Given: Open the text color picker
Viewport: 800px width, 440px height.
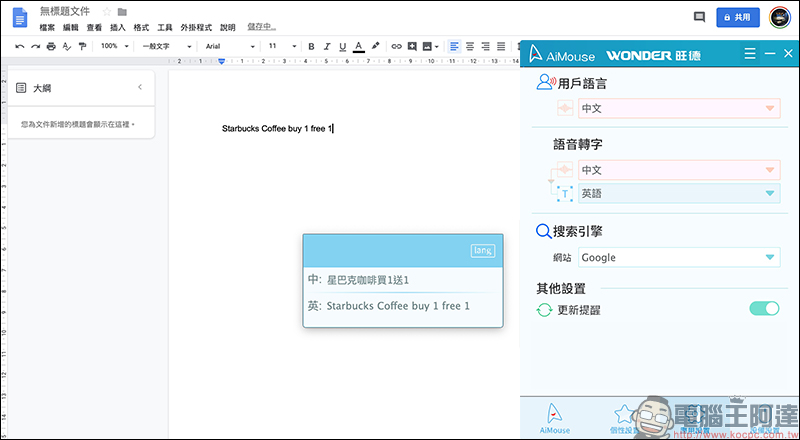Looking at the screenshot, I should pyautogui.click(x=359, y=46).
